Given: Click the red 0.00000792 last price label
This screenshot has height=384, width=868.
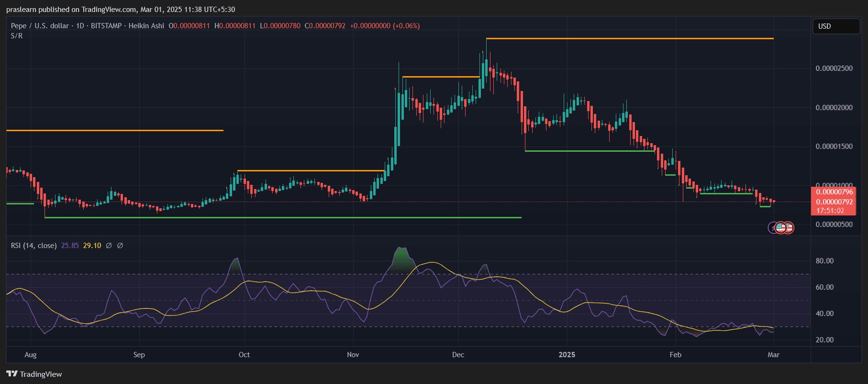Looking at the screenshot, I should pos(835,202).
